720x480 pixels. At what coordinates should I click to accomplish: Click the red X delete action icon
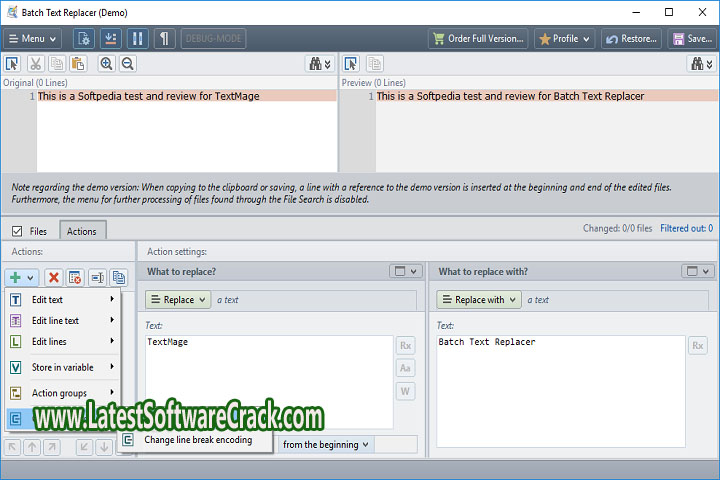click(x=54, y=277)
